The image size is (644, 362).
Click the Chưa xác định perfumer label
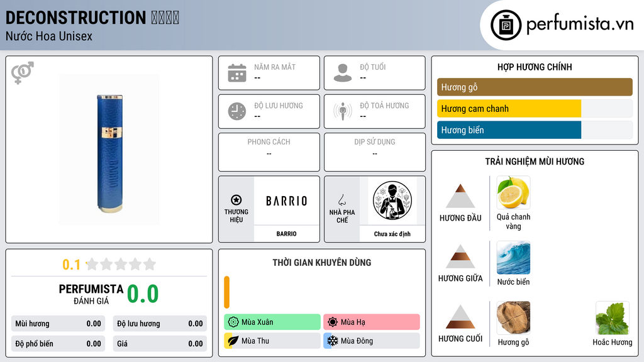[x=392, y=234]
